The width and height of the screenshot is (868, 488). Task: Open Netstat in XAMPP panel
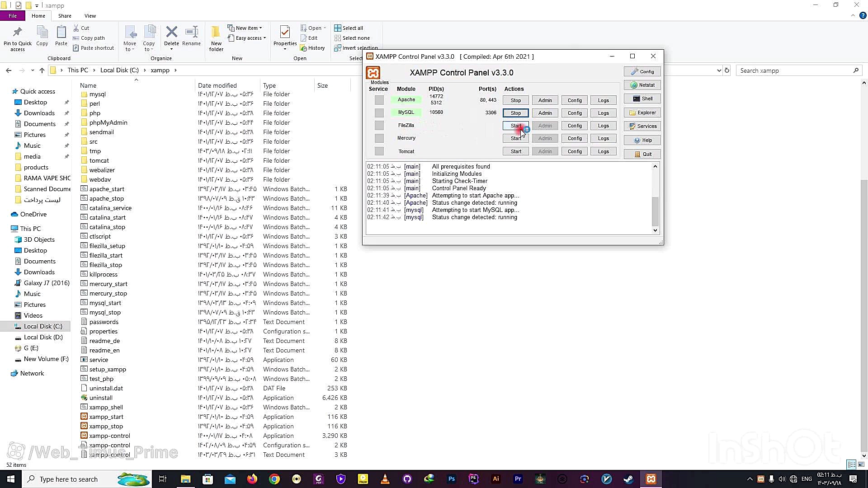[642, 85]
